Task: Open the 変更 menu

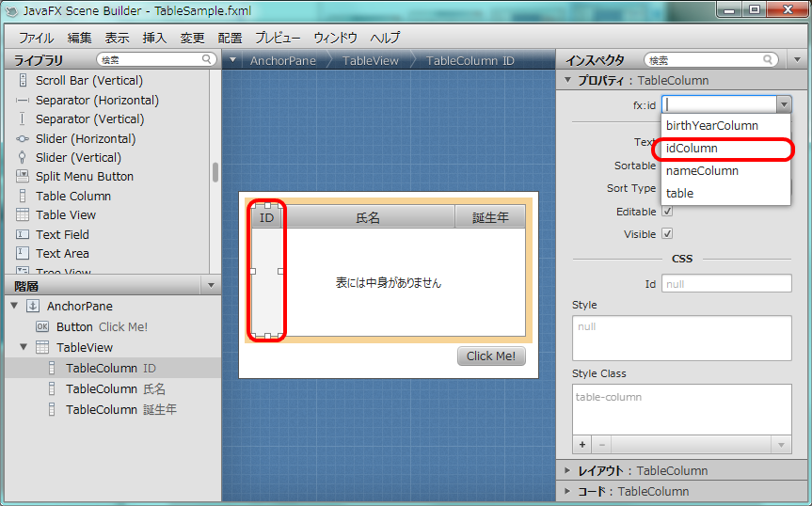Action: click(192, 38)
